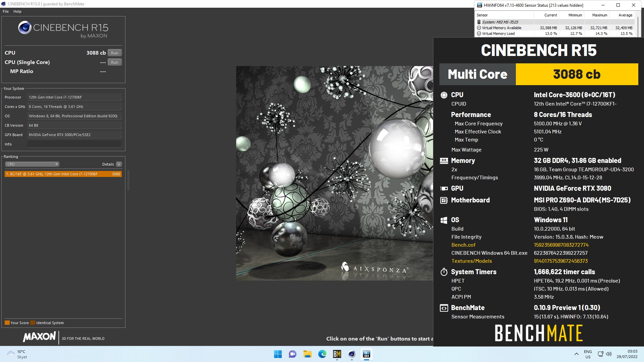This screenshot has width=644, height=362.
Task: Click the HWiNFO64 title bar icon
Action: [479, 5]
